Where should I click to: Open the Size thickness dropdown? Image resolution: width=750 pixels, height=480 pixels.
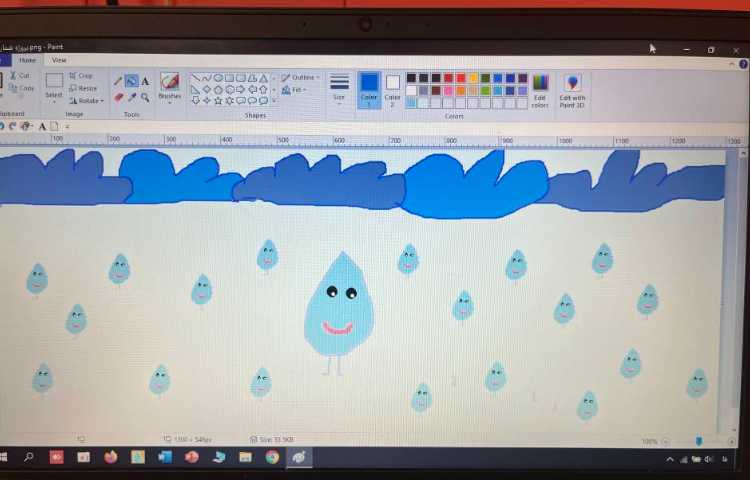click(x=339, y=86)
